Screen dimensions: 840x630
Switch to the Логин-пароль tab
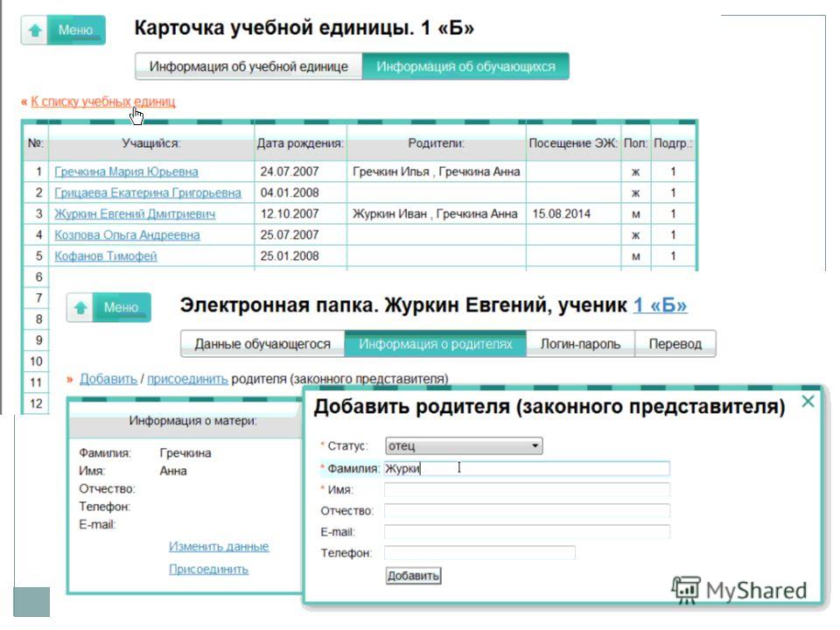[x=580, y=344]
